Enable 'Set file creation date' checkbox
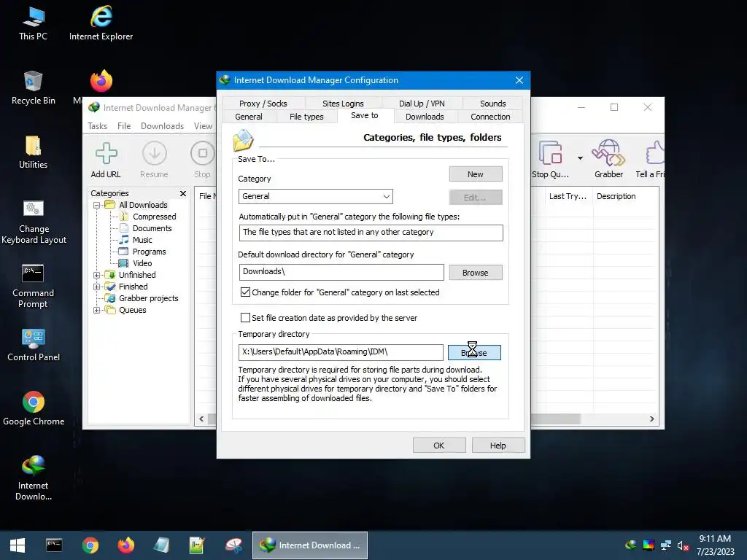This screenshot has width=747, height=560. pos(245,318)
